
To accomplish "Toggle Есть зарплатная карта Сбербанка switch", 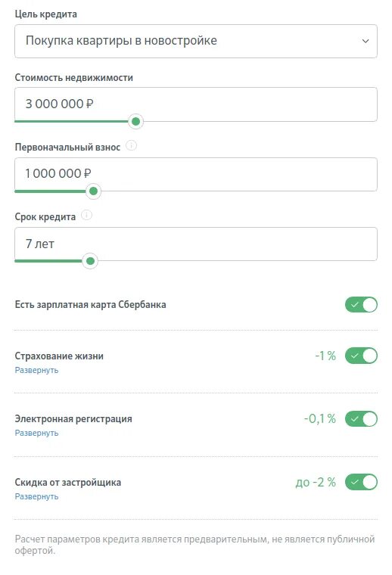I will pos(361,305).
